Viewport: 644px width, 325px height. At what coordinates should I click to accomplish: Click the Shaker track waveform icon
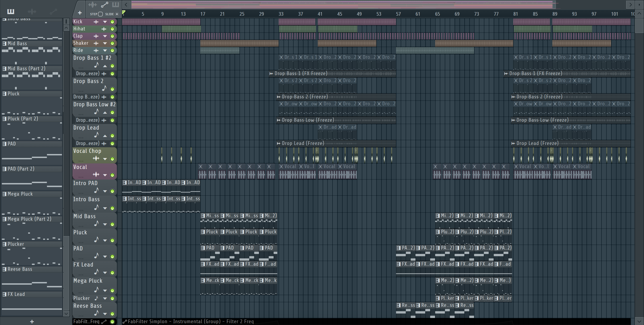click(96, 43)
